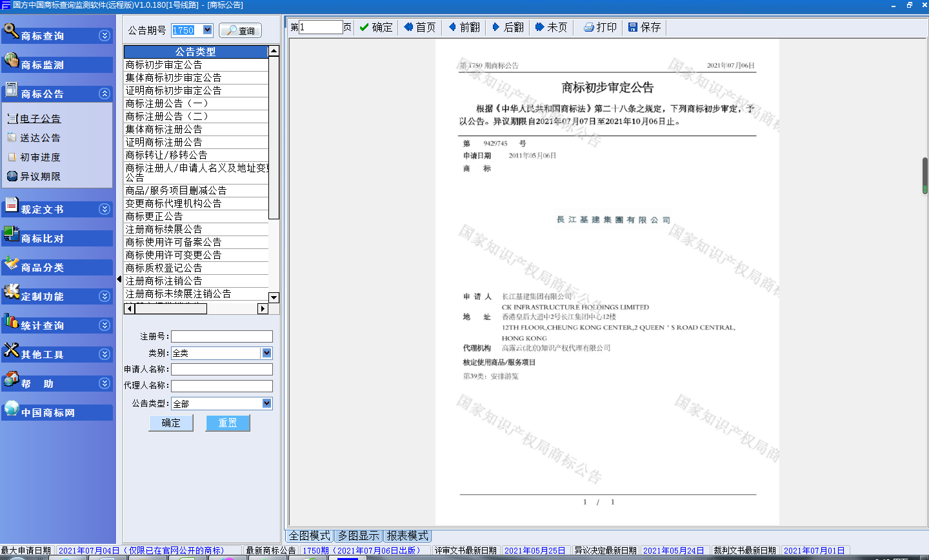Go to next page with 后翻

coord(507,27)
